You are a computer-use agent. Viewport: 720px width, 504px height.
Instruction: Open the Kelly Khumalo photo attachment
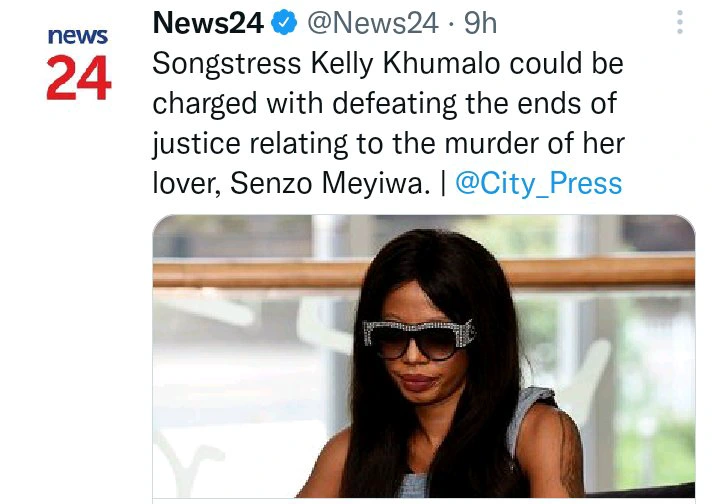[423, 356]
